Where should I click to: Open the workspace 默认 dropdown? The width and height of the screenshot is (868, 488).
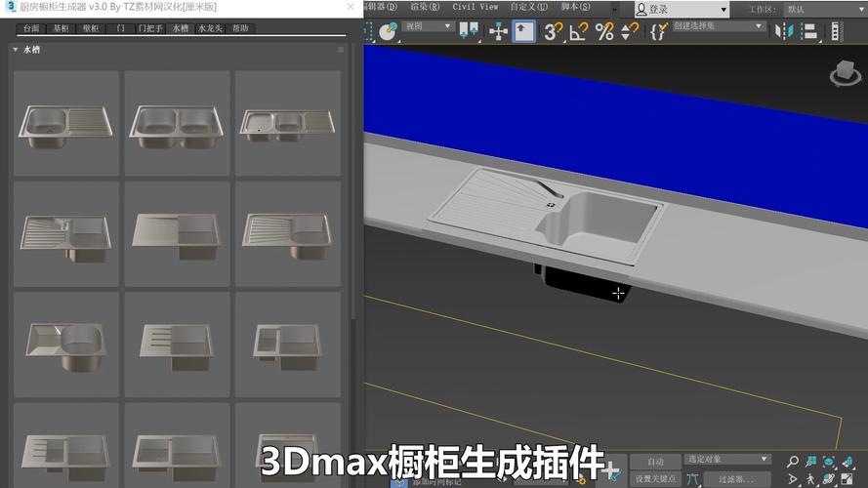[825, 9]
